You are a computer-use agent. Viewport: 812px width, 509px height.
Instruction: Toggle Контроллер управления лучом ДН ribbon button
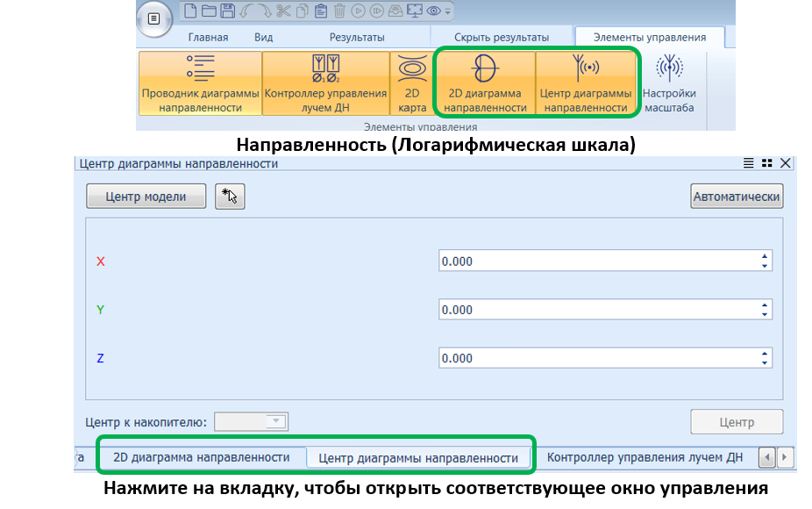click(325, 83)
